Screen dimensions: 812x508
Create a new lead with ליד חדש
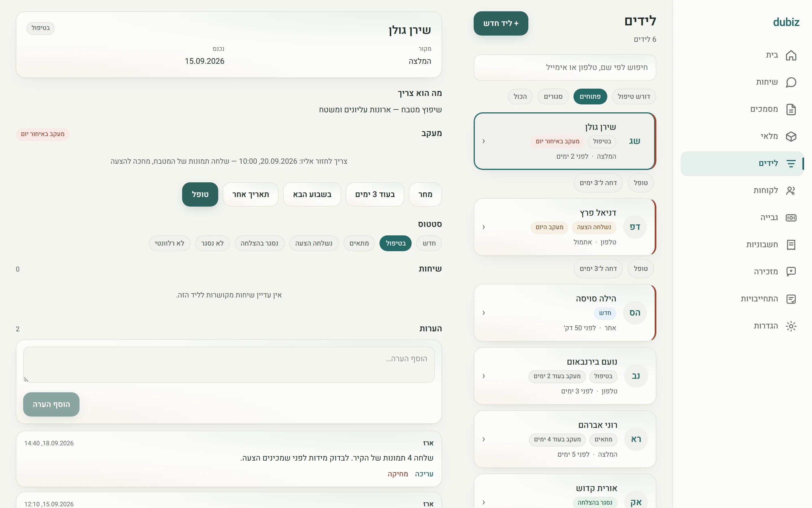pyautogui.click(x=501, y=23)
